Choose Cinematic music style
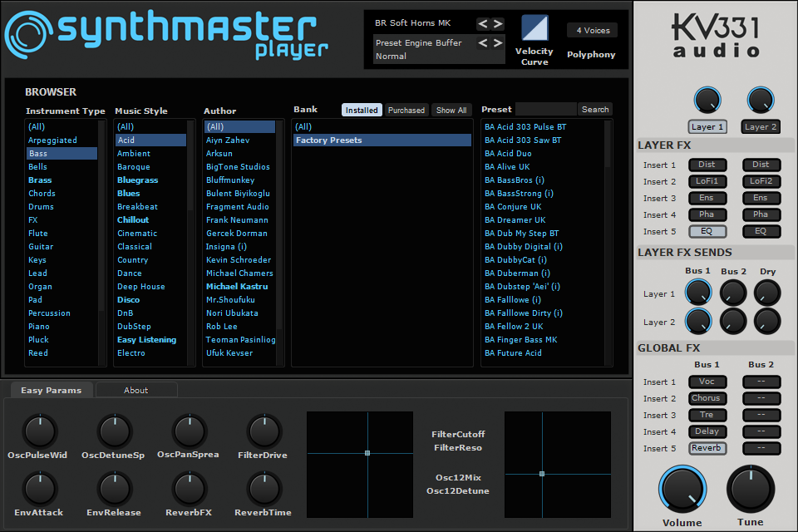This screenshot has width=798, height=532. [x=150, y=233]
